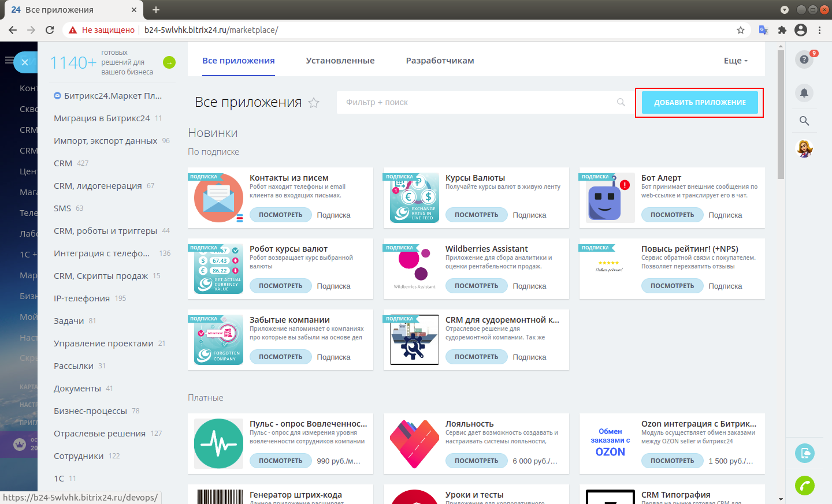Select Миграция в Битрикс24 category

click(102, 118)
